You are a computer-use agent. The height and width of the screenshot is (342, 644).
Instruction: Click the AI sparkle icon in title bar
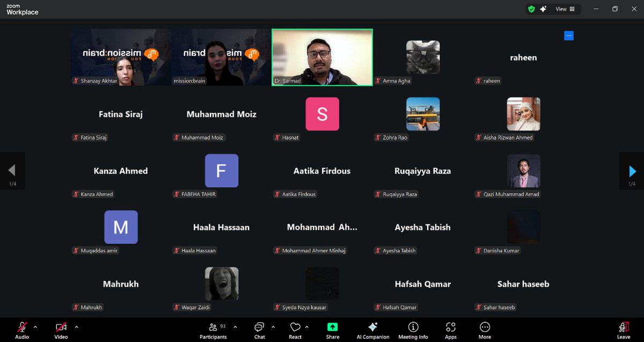543,9
